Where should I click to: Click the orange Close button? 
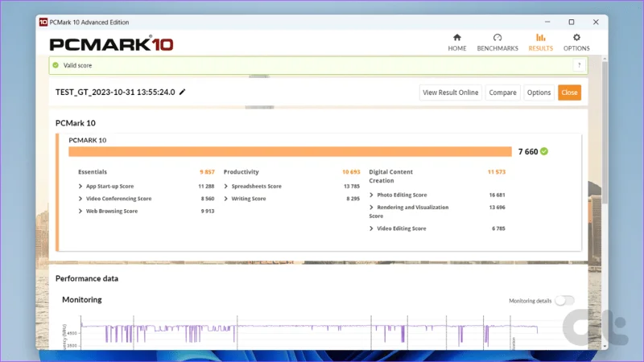569,93
